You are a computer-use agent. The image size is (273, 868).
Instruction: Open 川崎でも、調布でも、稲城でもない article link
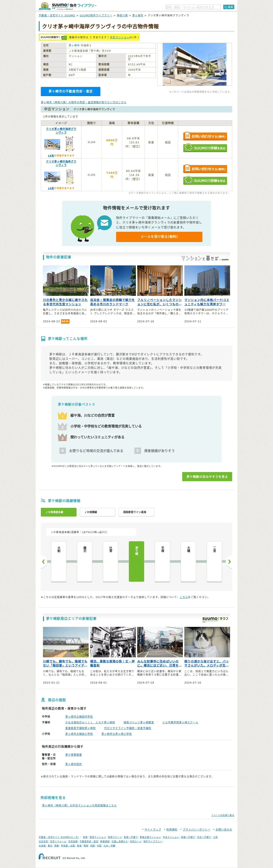pyautogui.click(x=65, y=663)
